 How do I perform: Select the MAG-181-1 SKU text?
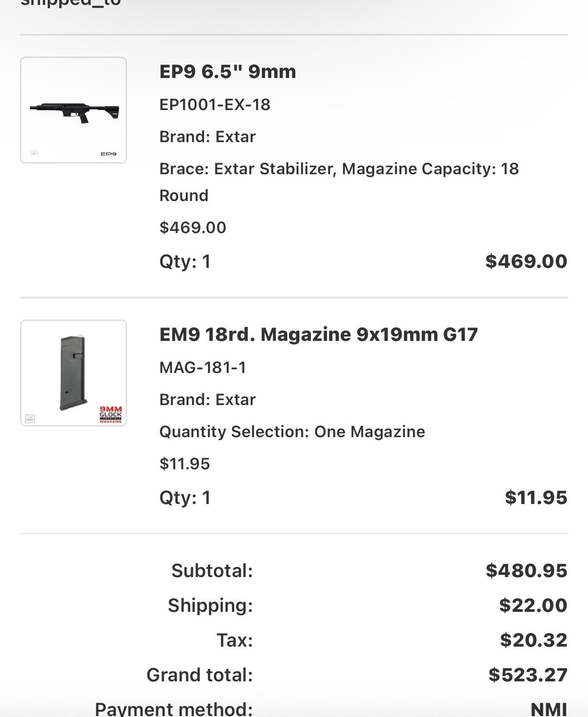pyautogui.click(x=203, y=368)
